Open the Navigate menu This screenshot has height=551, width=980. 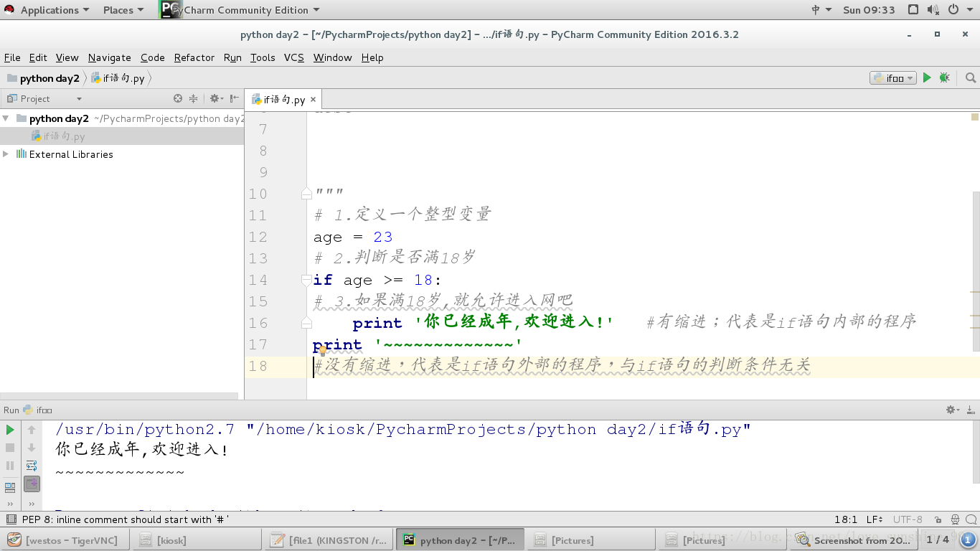110,57
